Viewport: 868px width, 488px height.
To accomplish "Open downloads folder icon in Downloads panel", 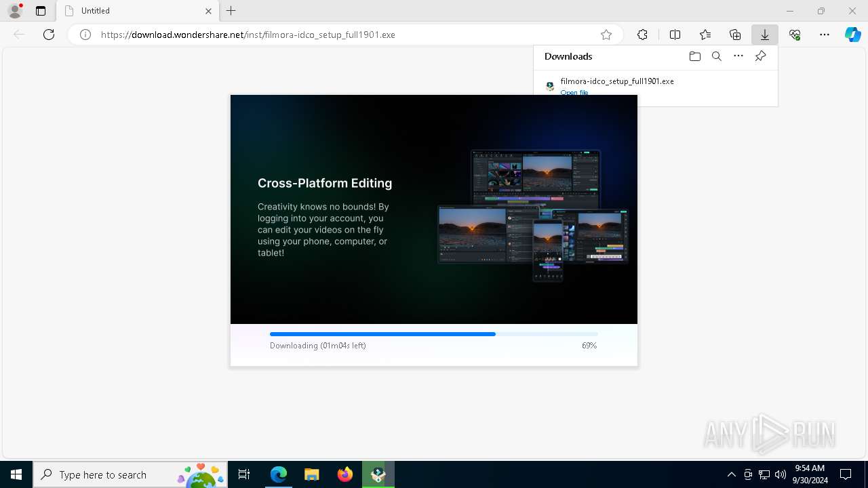I will [694, 56].
